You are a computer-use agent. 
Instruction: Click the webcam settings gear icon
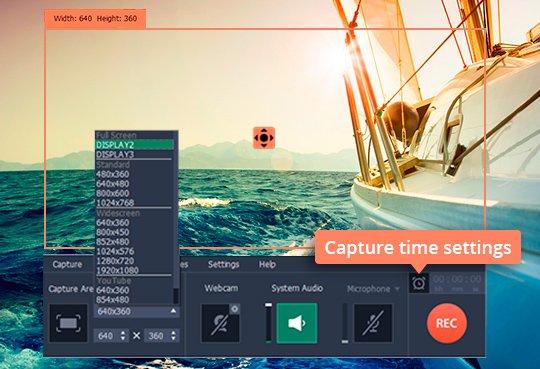235,309
